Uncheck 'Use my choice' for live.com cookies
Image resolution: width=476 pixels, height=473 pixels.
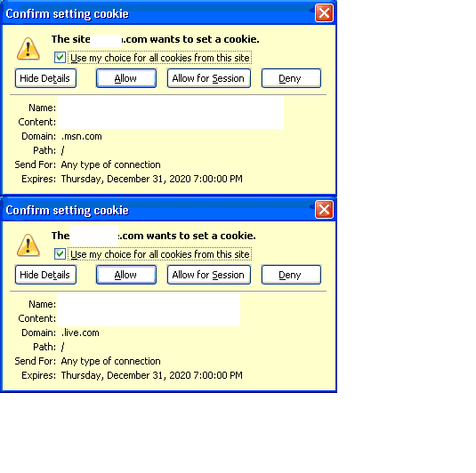[x=60, y=254]
